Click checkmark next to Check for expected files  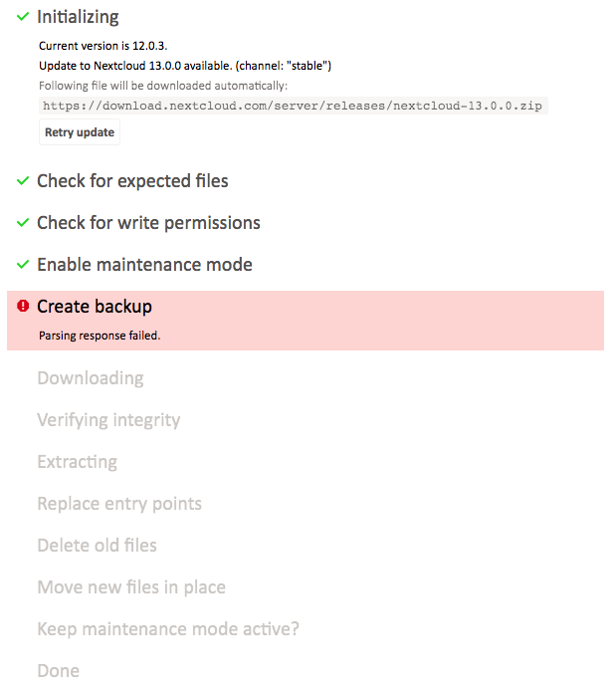[23, 180]
